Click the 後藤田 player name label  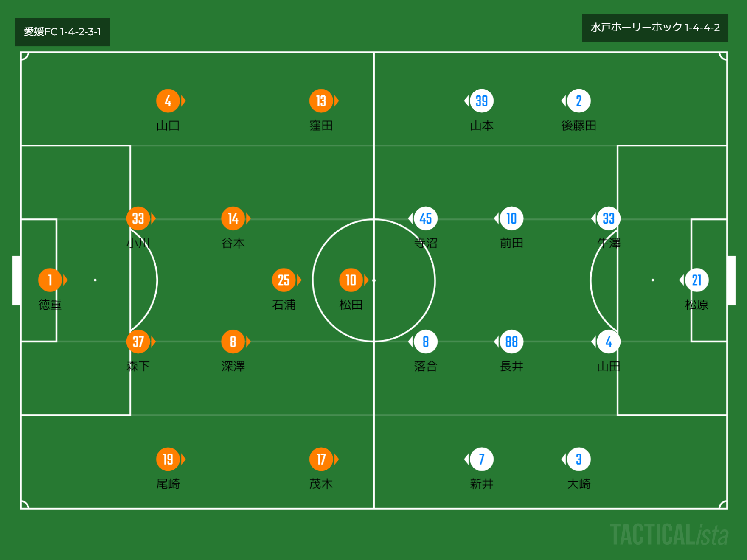pos(579,126)
